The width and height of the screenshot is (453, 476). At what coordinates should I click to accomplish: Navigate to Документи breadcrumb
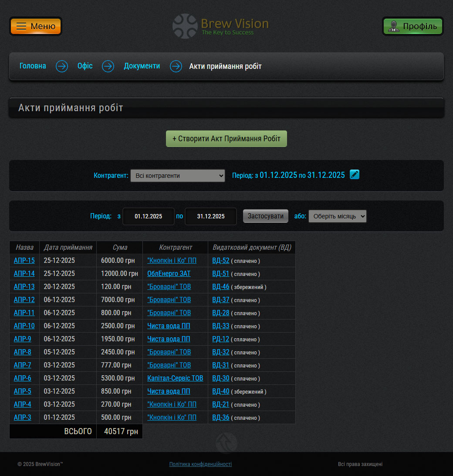(142, 66)
